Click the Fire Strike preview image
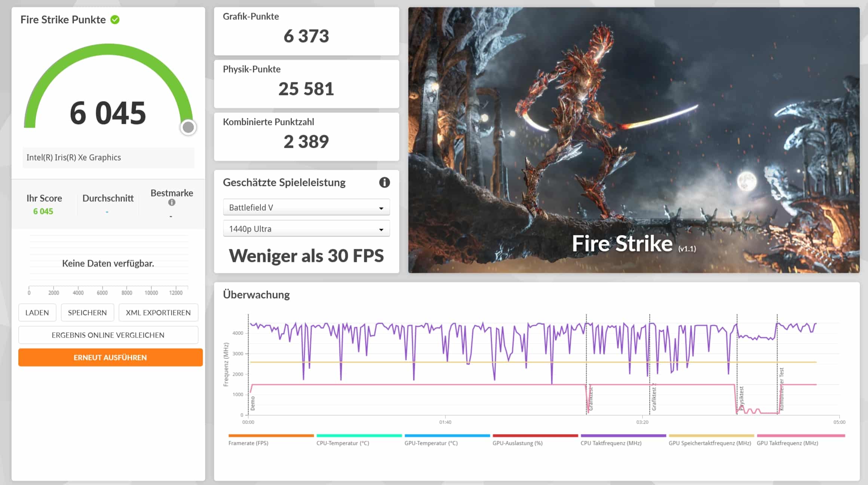 pos(634,140)
